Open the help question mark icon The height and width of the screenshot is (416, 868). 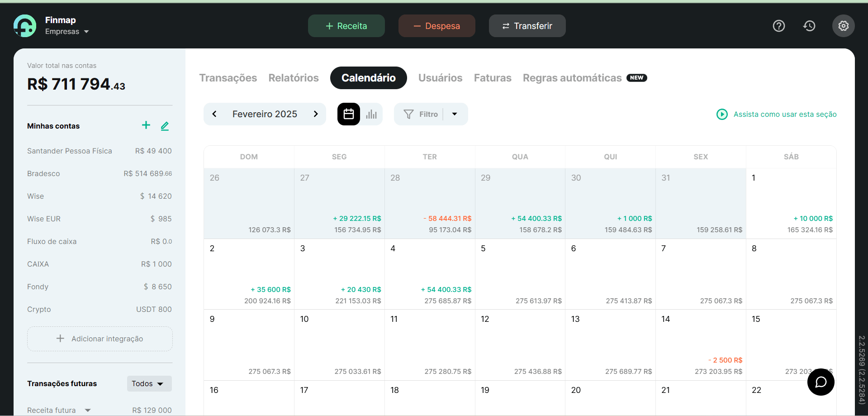point(779,26)
